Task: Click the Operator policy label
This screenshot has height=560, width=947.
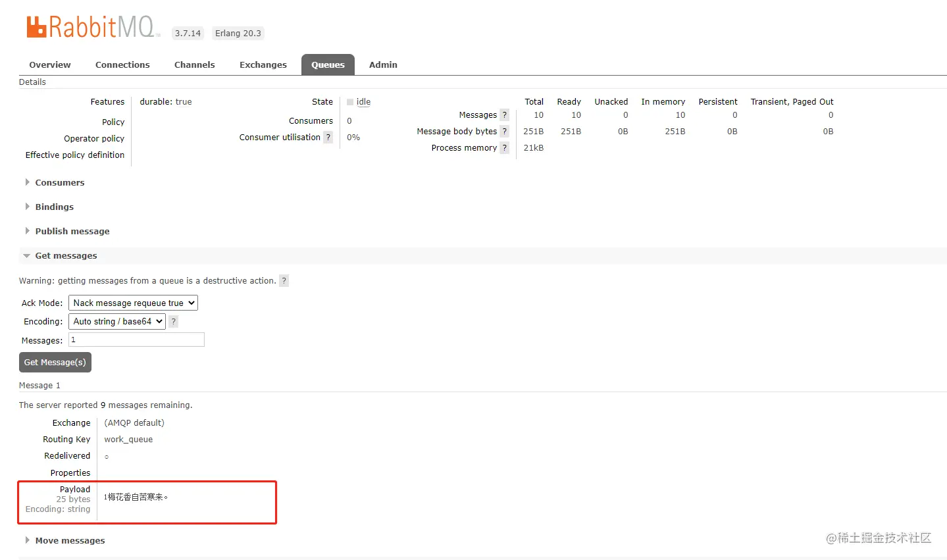Action: (94, 138)
